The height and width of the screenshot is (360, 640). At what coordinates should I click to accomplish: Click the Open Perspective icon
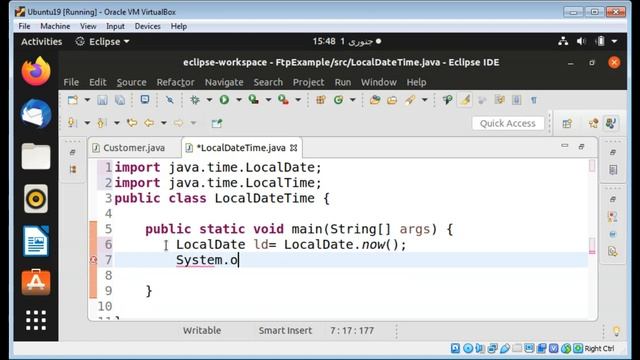coord(567,123)
